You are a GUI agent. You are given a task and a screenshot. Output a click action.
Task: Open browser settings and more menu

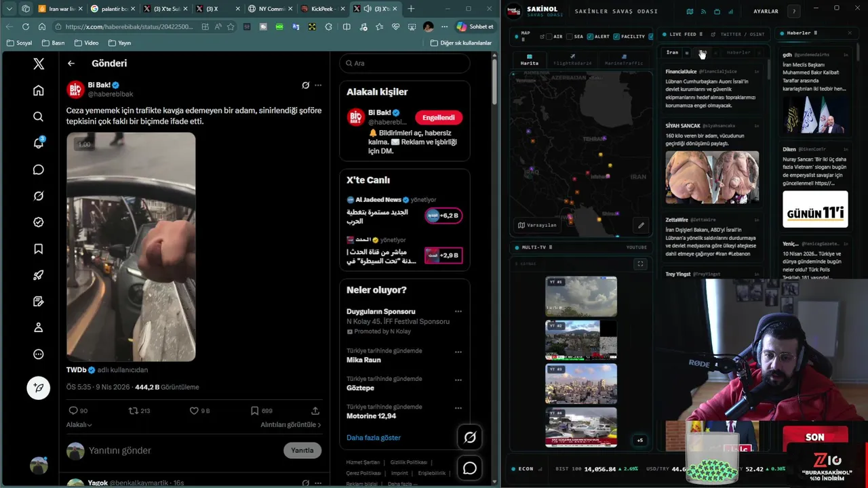(444, 26)
